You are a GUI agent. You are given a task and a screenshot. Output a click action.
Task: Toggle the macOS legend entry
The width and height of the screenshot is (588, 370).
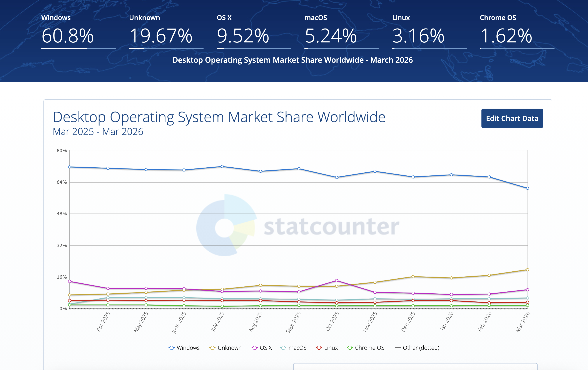pyautogui.click(x=293, y=348)
